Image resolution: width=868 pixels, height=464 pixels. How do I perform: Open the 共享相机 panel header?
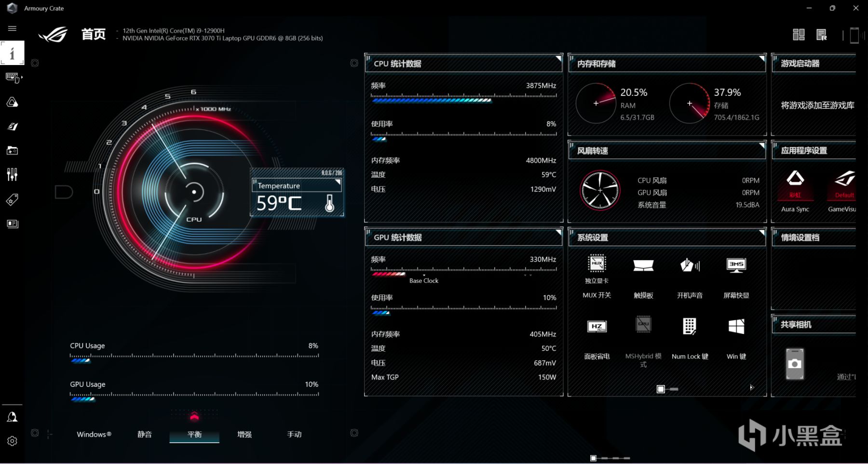pyautogui.click(x=814, y=324)
